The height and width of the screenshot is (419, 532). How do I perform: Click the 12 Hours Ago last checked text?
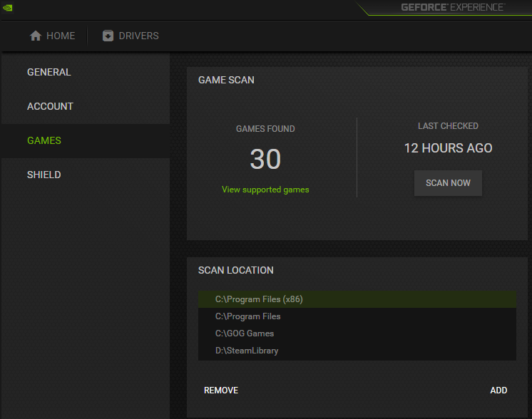click(x=448, y=148)
